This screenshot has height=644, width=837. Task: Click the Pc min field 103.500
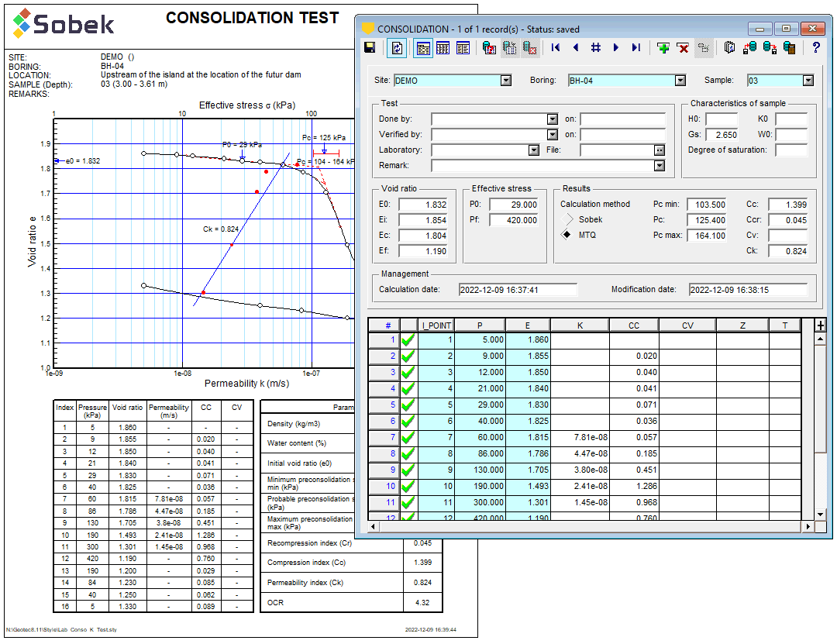(x=707, y=205)
